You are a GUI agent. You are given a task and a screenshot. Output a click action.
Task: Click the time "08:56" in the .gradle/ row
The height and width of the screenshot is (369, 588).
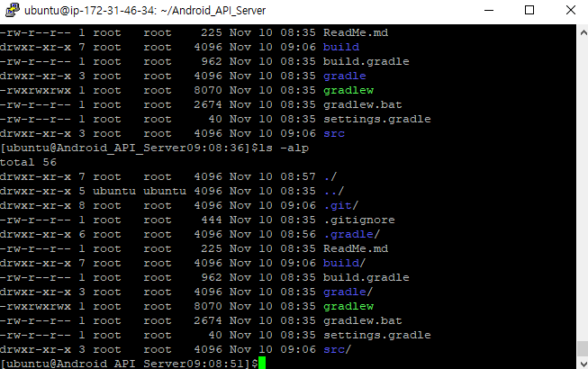coord(298,234)
